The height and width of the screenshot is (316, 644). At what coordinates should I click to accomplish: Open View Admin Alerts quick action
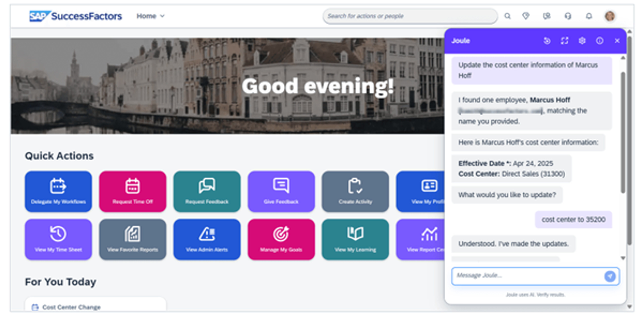tap(207, 240)
